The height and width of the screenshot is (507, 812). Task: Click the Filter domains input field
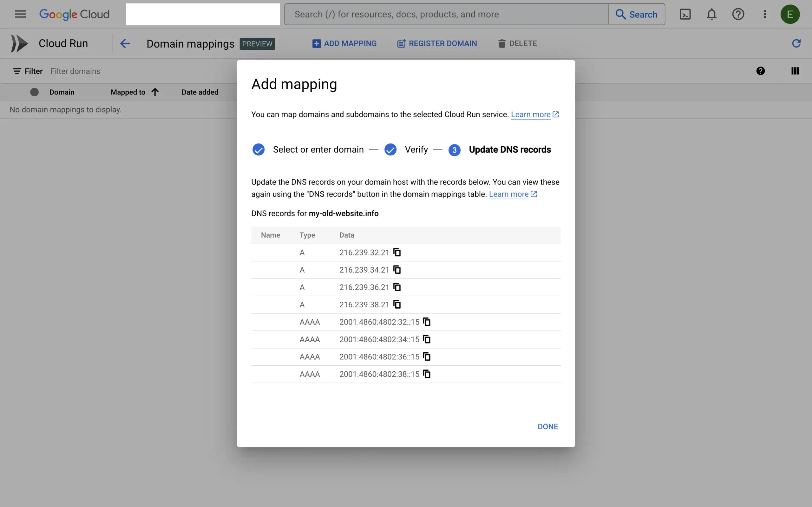tap(75, 71)
